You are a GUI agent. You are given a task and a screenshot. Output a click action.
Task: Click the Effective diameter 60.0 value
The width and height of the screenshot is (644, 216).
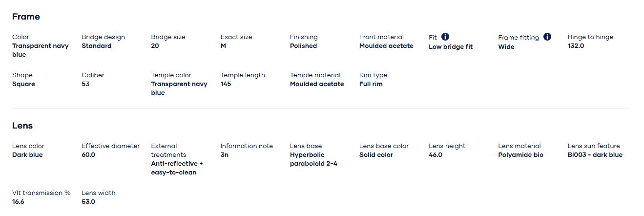(88, 155)
